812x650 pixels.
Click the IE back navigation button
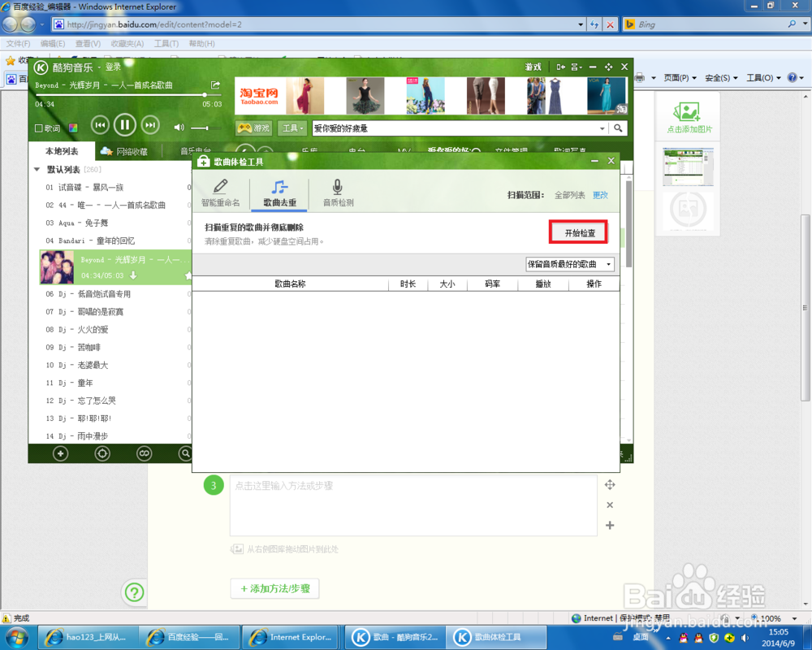(x=11, y=24)
